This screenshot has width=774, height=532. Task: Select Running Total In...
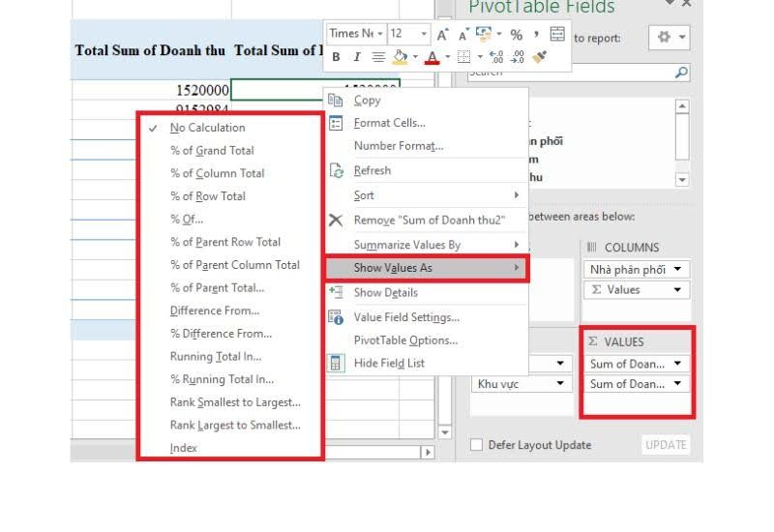click(x=230, y=356)
